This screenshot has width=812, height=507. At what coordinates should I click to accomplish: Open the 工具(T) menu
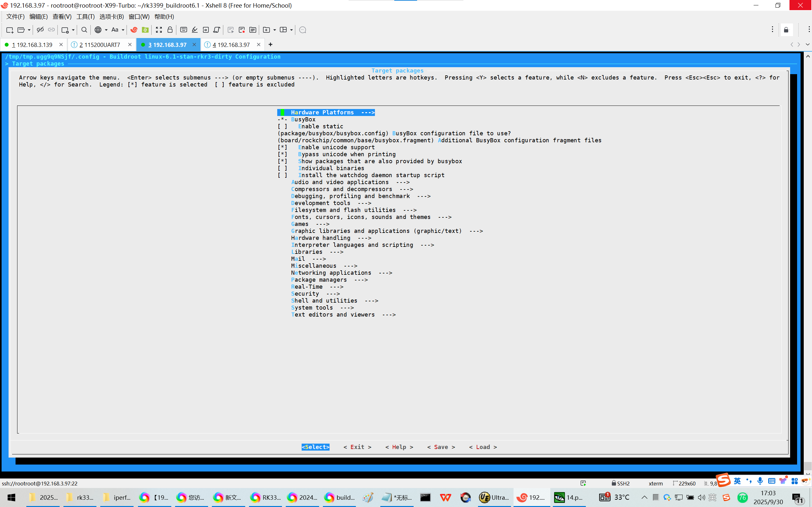tap(85, 16)
